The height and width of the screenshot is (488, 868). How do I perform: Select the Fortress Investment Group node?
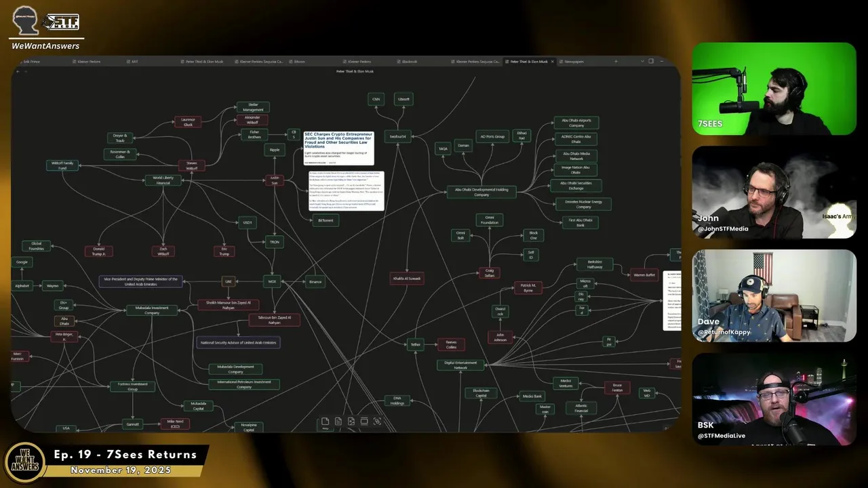point(133,387)
